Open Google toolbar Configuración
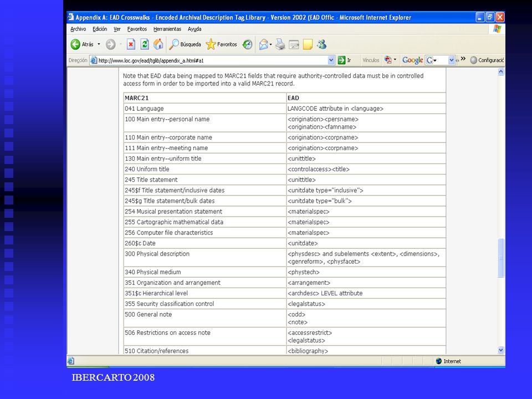 [x=487, y=60]
